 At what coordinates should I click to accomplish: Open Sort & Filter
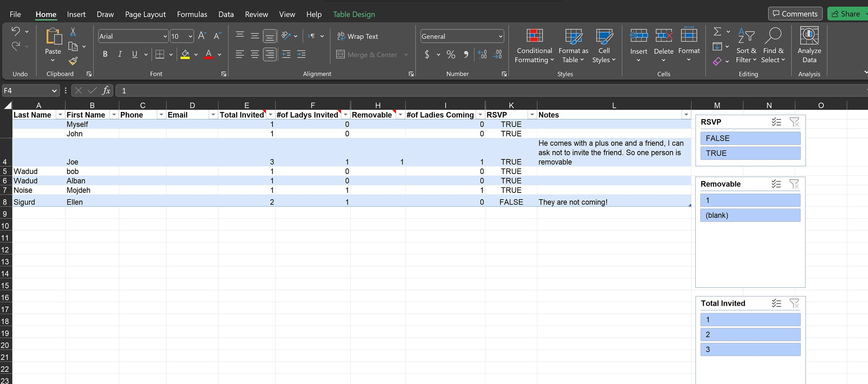click(x=746, y=45)
